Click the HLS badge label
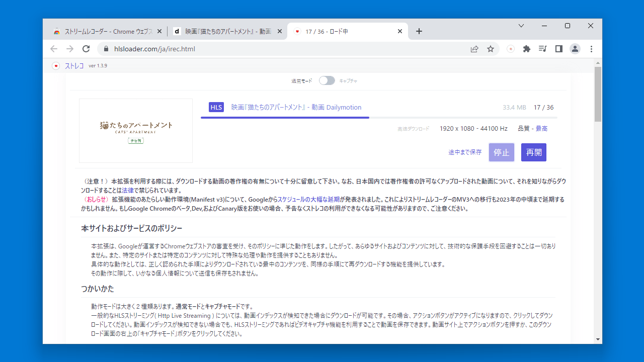Viewport: 644px width, 362px height. (216, 107)
